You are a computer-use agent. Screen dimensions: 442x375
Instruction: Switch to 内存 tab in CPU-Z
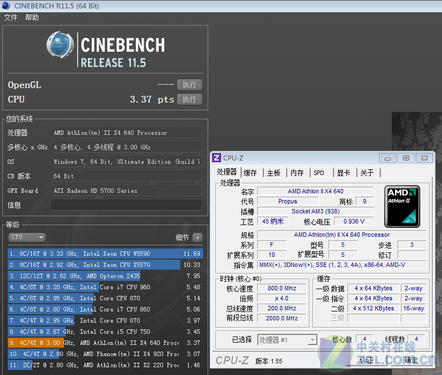click(x=297, y=173)
